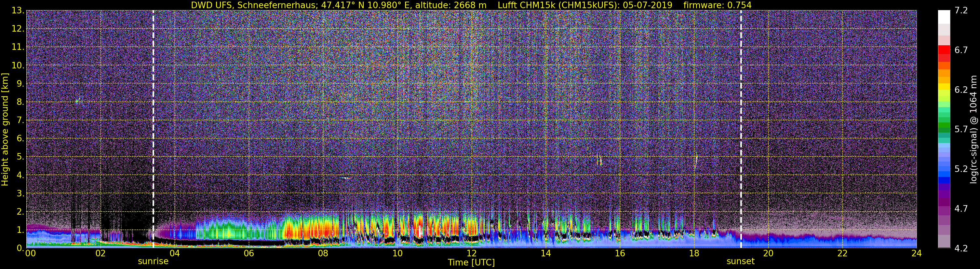The height and width of the screenshot is (269, 980).
Task: Click the 'sunrise' label below the axis
Action: pos(153,262)
